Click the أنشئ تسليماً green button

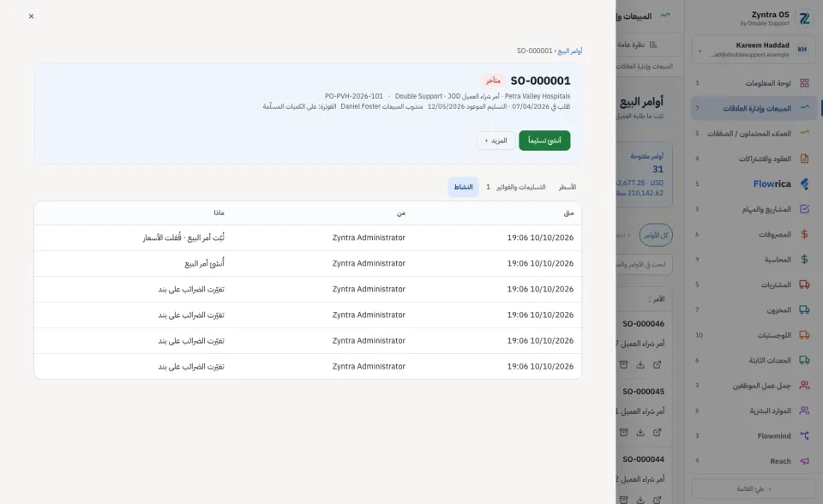pos(544,141)
